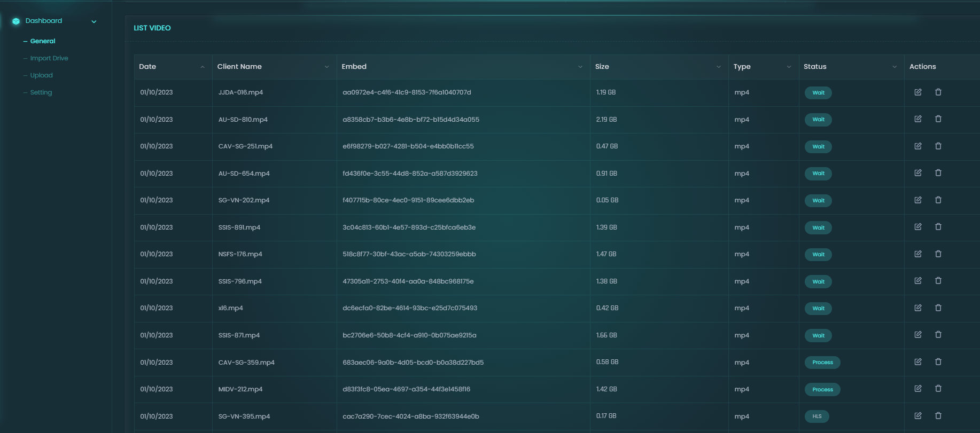
Task: Delete the SSIS-891.mp4 video
Action: coord(938,227)
